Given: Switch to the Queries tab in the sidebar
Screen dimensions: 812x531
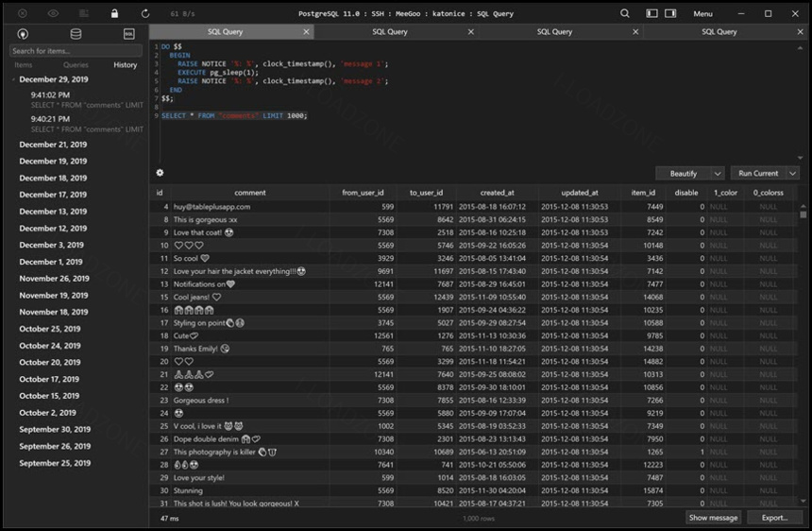Looking at the screenshot, I should tap(76, 65).
